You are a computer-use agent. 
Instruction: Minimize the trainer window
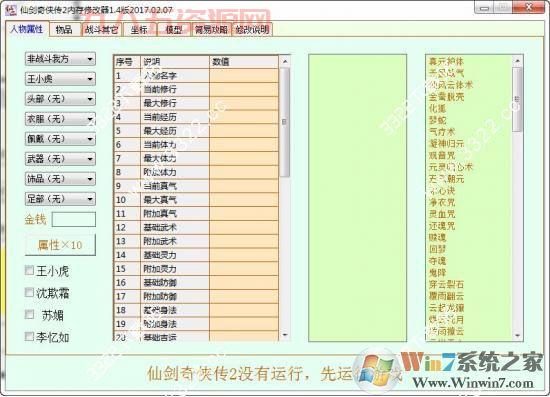485,8
